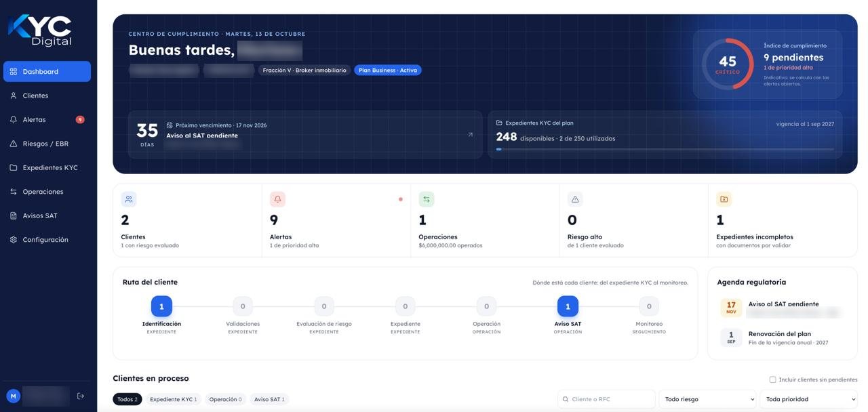Select the Expediente KYC 1 filter tab
This screenshot has width=868, height=412.
pos(173,399)
